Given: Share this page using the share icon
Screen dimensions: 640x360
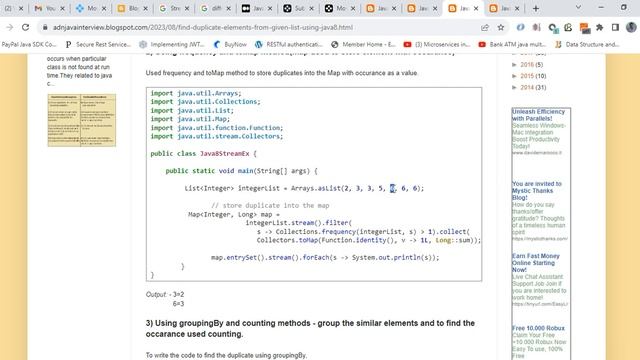Looking at the screenshot, I should (485, 27).
